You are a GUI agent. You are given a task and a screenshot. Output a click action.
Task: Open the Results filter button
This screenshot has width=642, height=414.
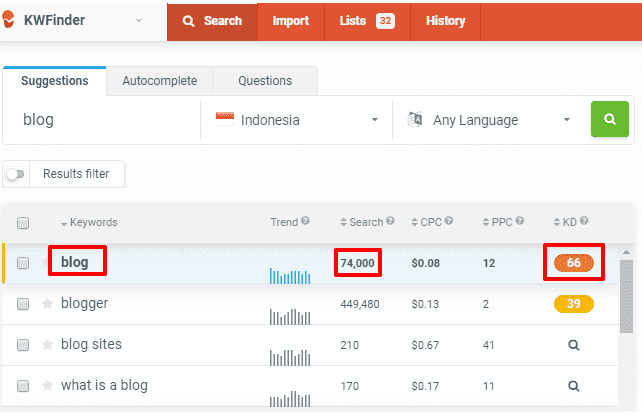click(76, 174)
